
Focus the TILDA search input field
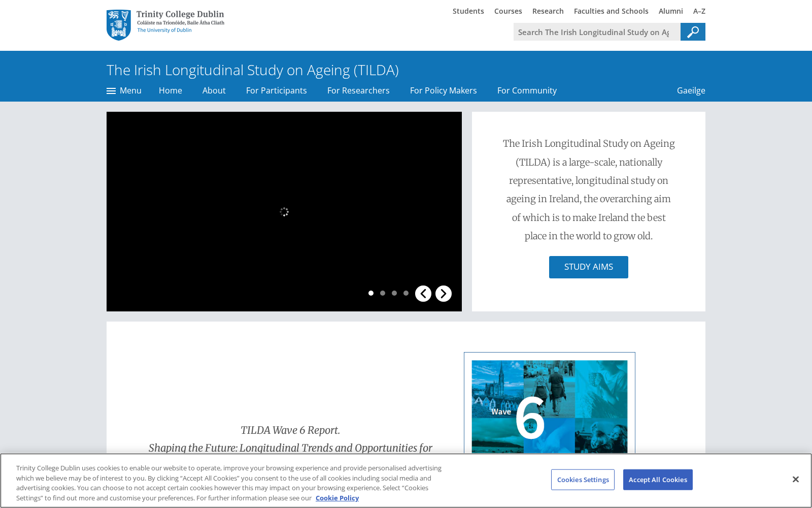(597, 32)
